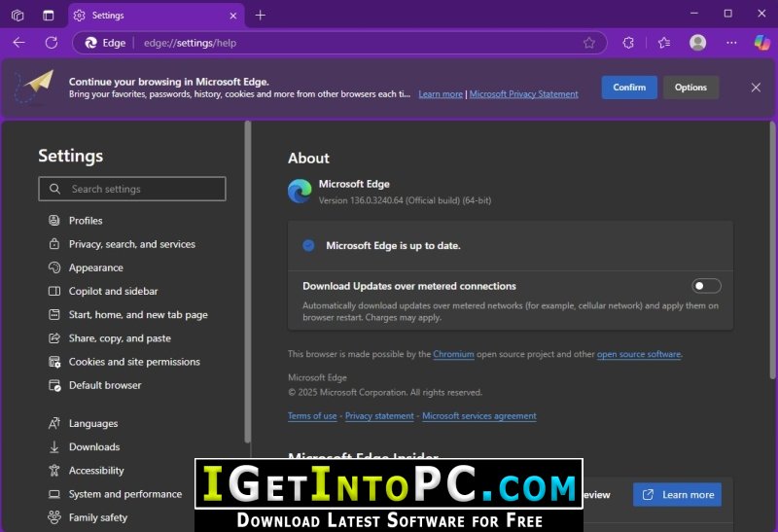Open the Accessibility settings section

click(x=96, y=471)
